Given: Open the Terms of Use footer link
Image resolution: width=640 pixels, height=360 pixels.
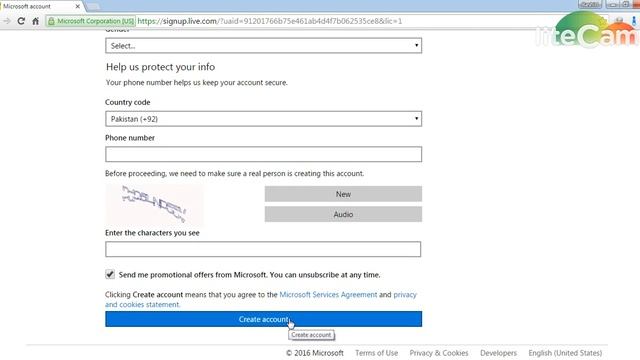Looking at the screenshot, I should (x=376, y=353).
